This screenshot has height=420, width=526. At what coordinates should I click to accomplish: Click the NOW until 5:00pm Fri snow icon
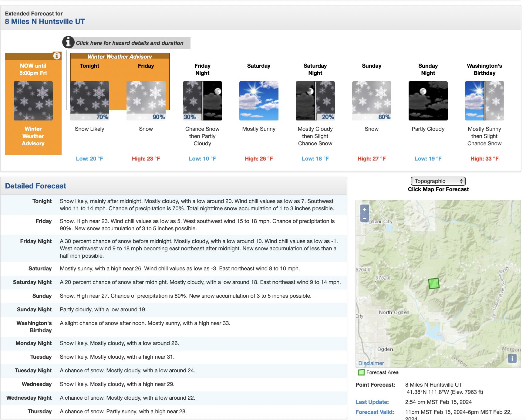(33, 101)
